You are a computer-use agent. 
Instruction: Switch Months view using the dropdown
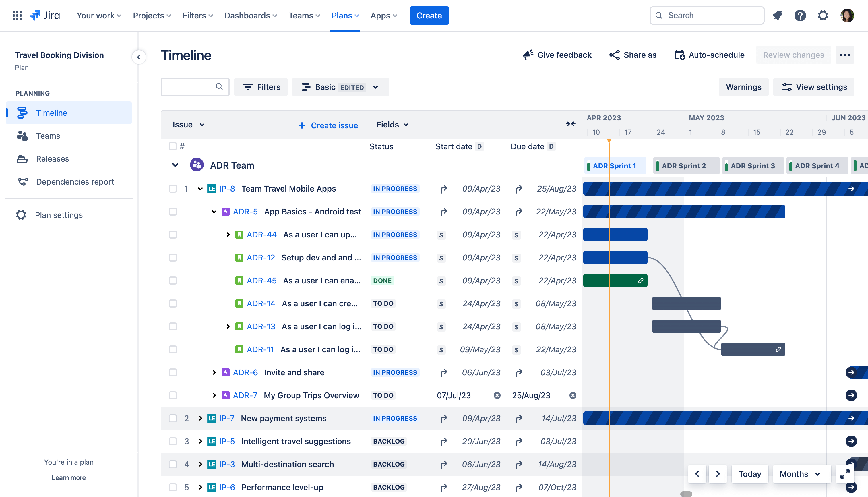click(x=801, y=474)
